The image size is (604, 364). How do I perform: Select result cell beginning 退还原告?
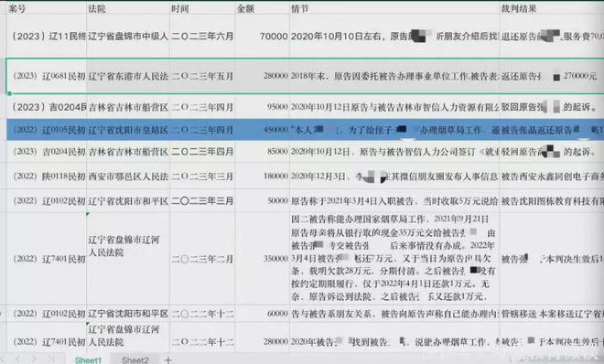click(552, 37)
